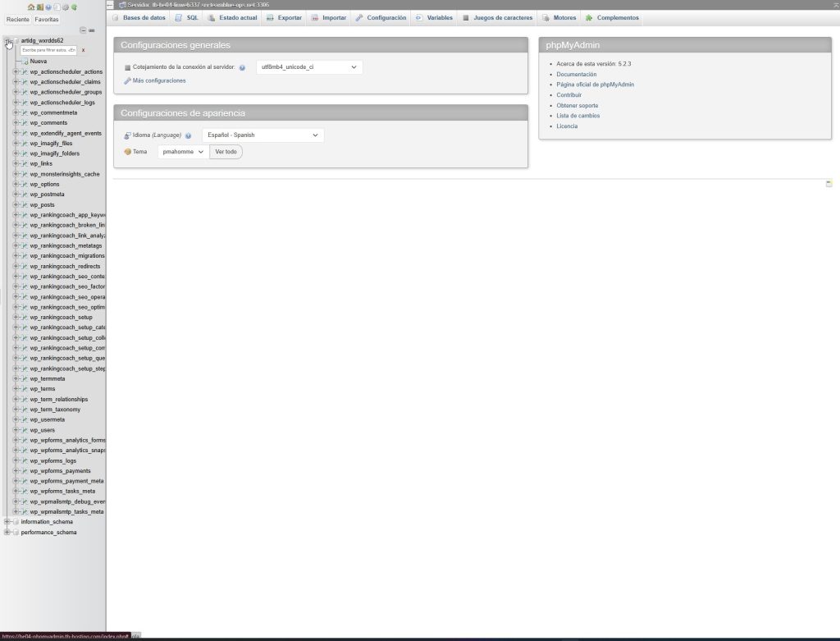Open the Exportar tab
This screenshot has width=840, height=641.
click(x=285, y=18)
